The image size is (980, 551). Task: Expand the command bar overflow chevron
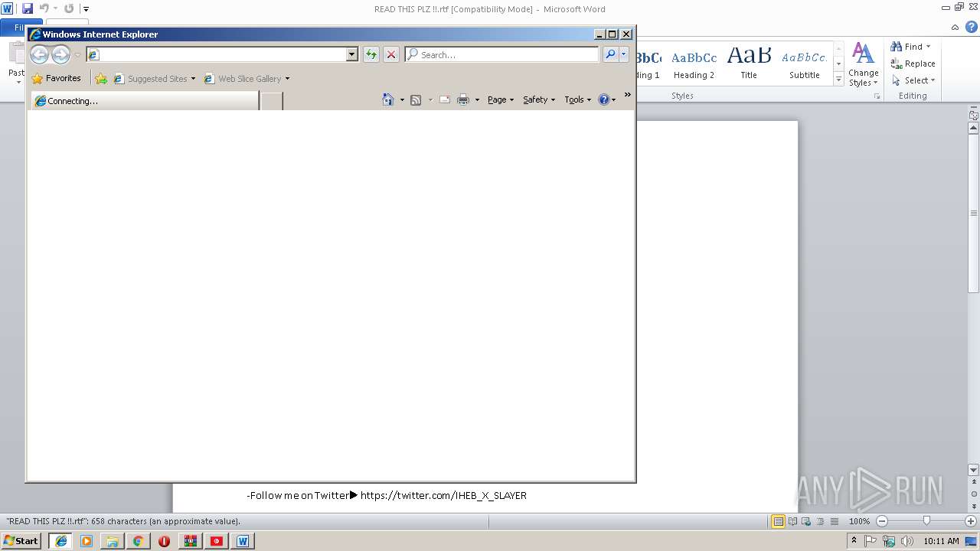tap(628, 95)
